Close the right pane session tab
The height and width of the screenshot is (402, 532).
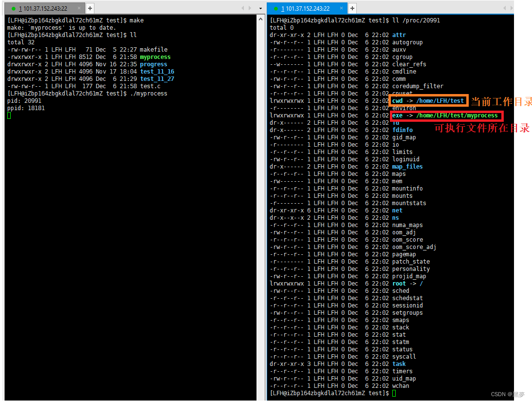click(341, 8)
